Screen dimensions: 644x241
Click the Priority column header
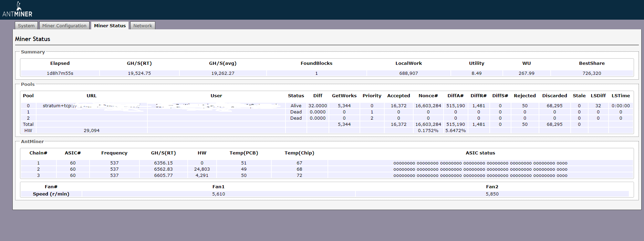point(372,96)
